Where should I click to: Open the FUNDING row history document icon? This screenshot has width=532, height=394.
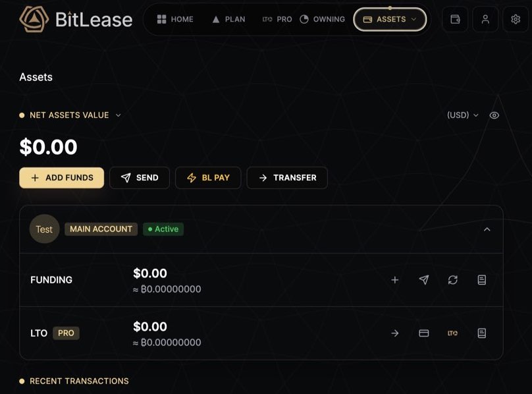coord(482,280)
